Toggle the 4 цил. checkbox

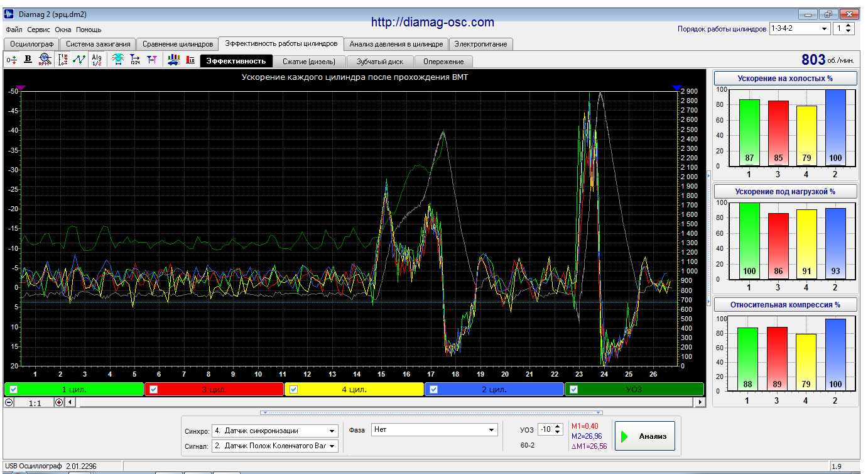pos(293,389)
